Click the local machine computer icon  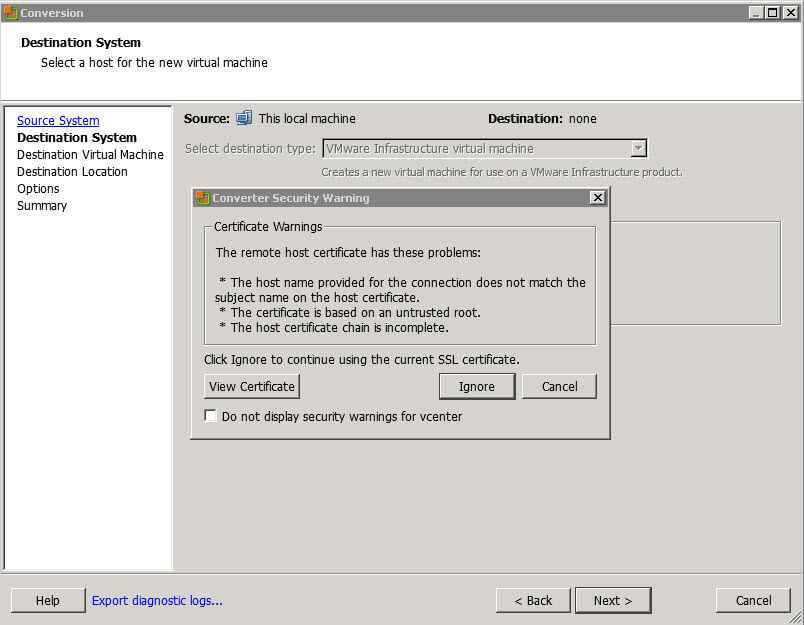(244, 118)
